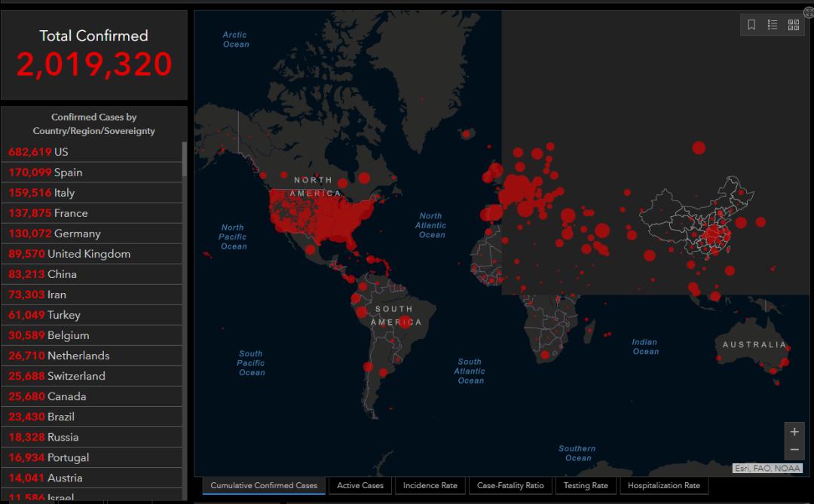Click the Portugal list entry
The width and height of the screenshot is (814, 504).
click(92, 457)
